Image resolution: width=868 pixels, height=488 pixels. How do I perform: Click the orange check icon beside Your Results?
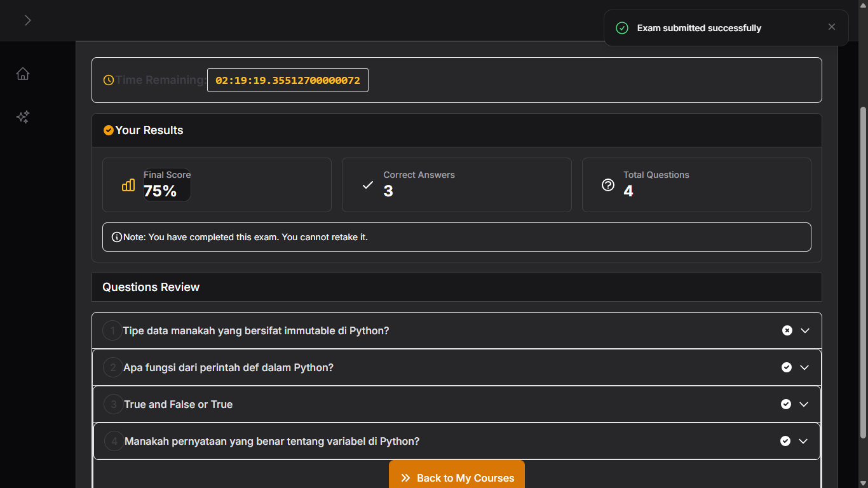tap(109, 130)
